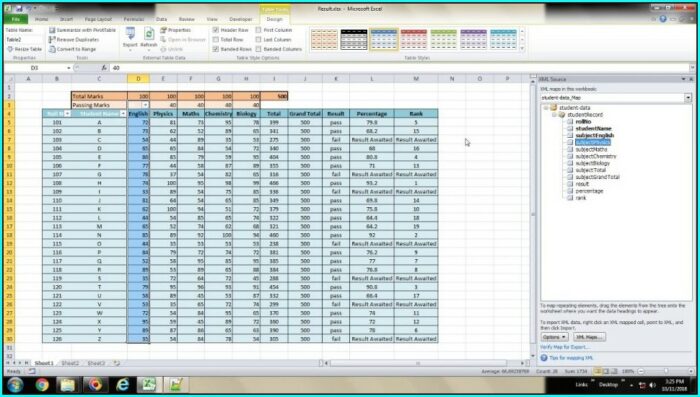Image resolution: width=700 pixels, height=397 pixels.
Task: Toggle the Total Row checkbox
Action: tap(216, 40)
